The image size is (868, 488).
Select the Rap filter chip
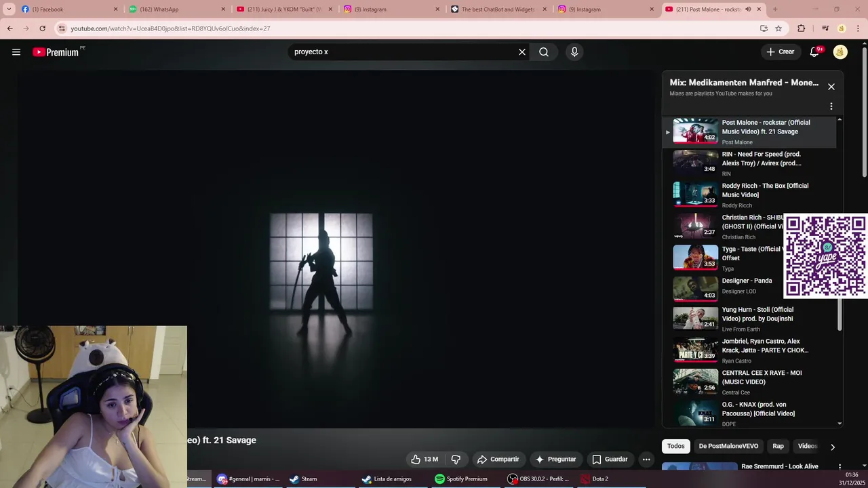click(778, 446)
